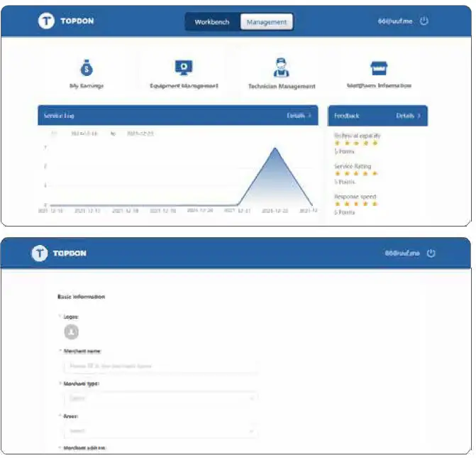Click the Service Rating label

pyautogui.click(x=353, y=166)
